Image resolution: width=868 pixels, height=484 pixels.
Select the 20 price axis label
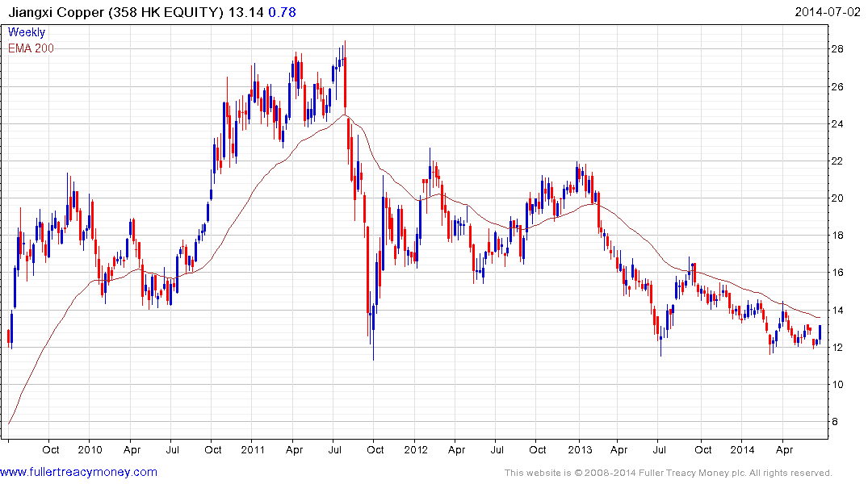pyautogui.click(x=837, y=198)
